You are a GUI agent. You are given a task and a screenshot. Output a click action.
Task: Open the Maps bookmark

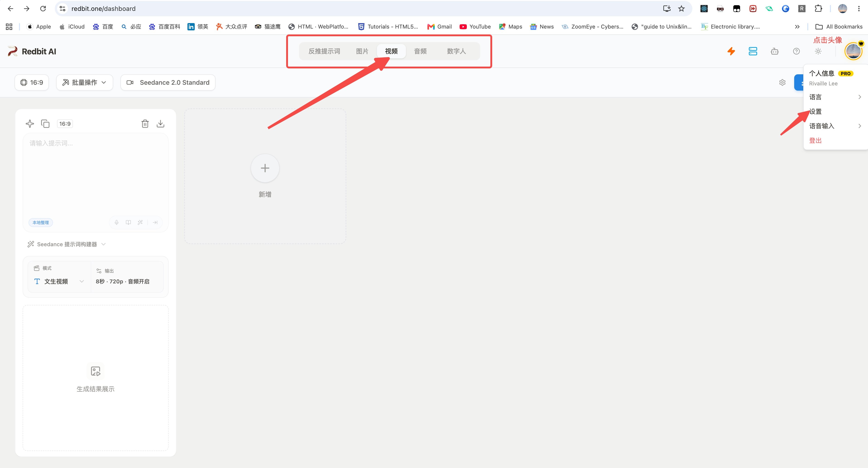tap(511, 27)
